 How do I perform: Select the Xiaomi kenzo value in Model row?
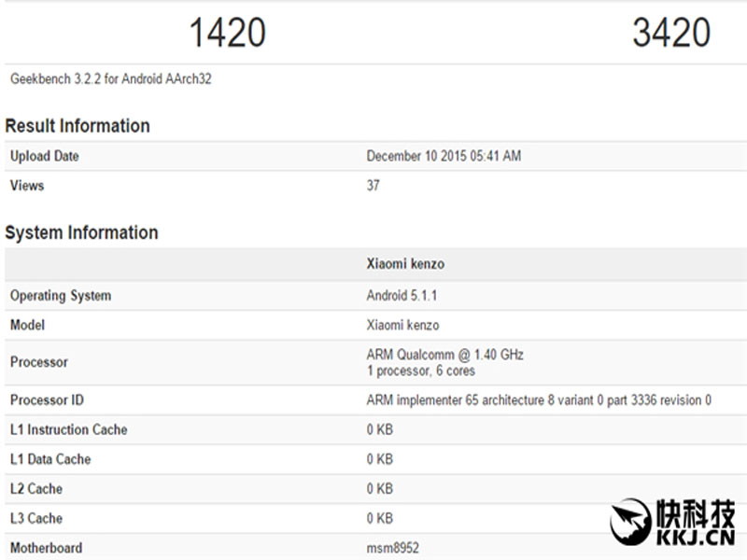coord(402,325)
